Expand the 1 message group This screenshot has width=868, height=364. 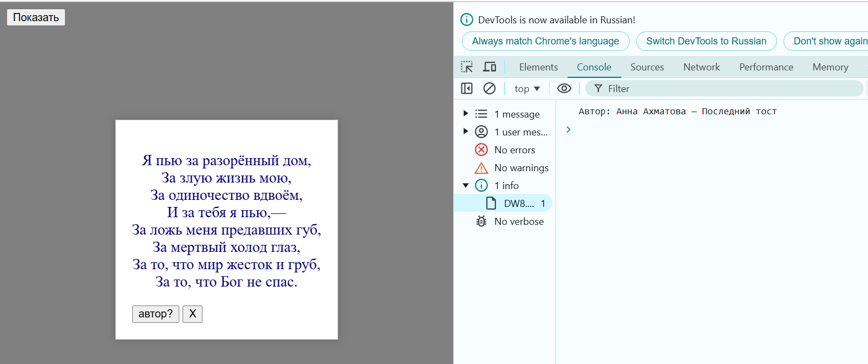click(466, 114)
